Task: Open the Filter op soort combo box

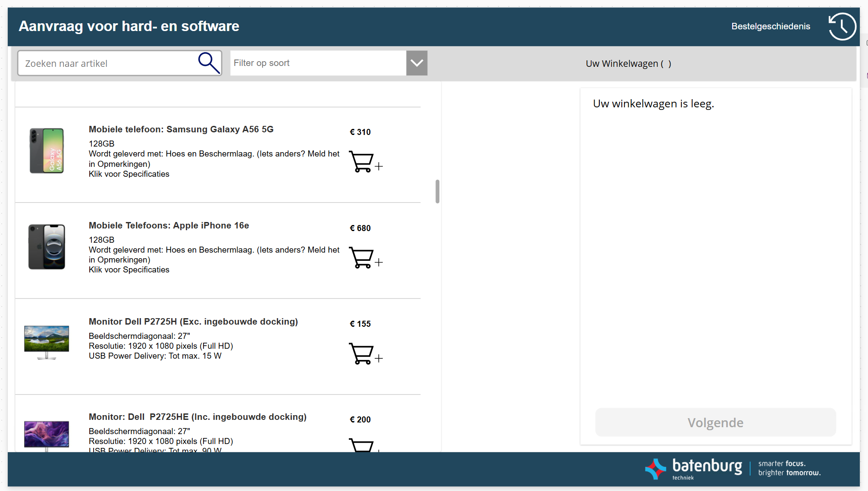Action: click(x=318, y=63)
